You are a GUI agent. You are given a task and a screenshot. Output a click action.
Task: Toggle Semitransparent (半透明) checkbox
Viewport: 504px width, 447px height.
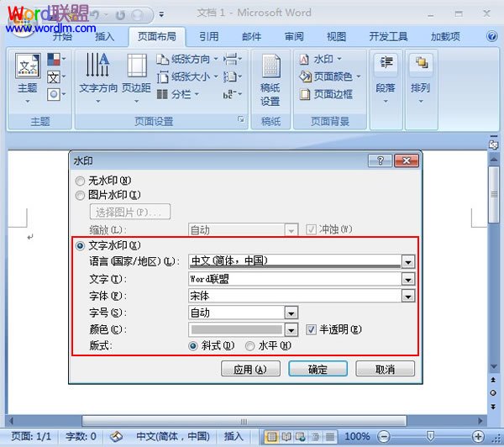(x=333, y=329)
